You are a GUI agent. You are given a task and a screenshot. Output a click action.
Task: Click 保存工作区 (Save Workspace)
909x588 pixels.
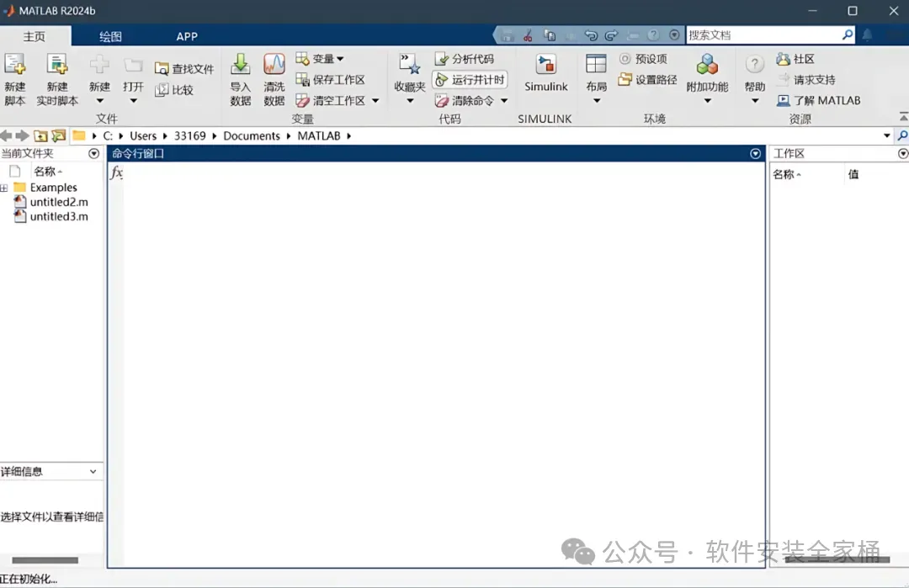click(x=331, y=79)
